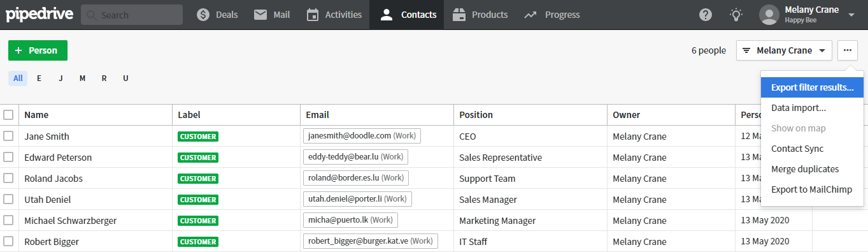Click the Progress trend arrow icon
The image size is (868, 252).
pos(530,15)
